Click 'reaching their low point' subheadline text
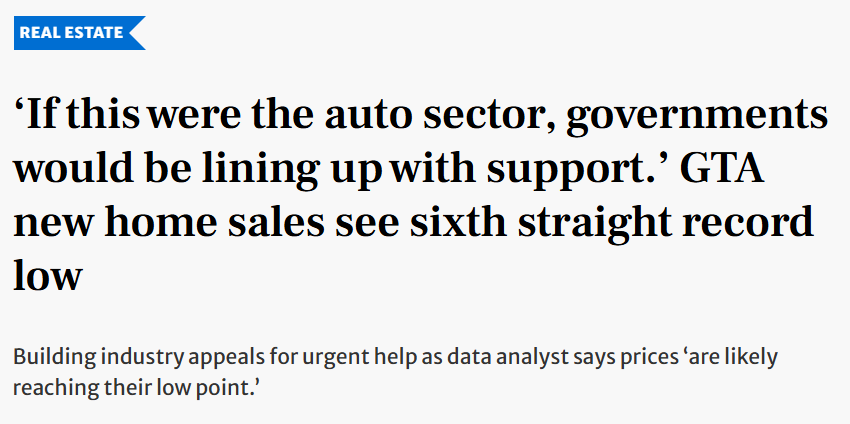Viewport: 850px width, 424px height. 130,389
